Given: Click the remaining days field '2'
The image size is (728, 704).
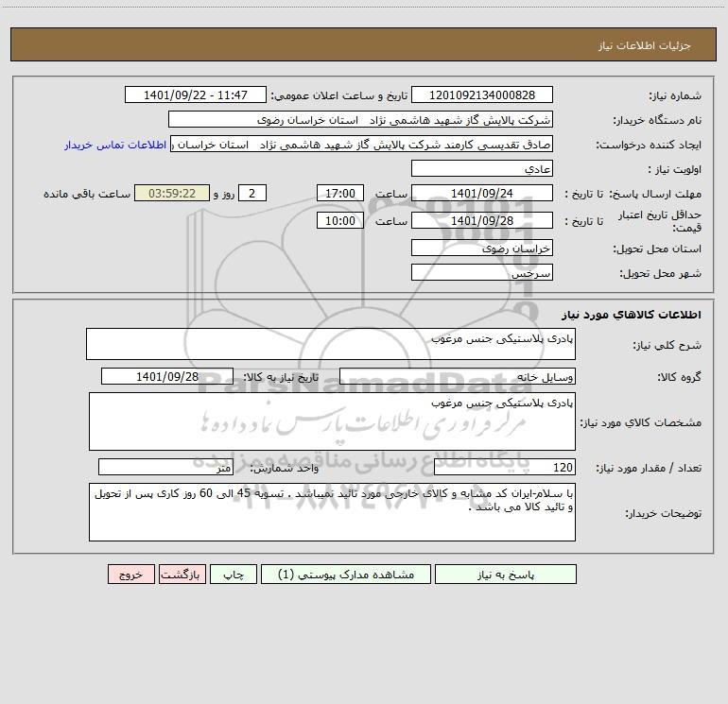Looking at the screenshot, I should pos(252,193).
